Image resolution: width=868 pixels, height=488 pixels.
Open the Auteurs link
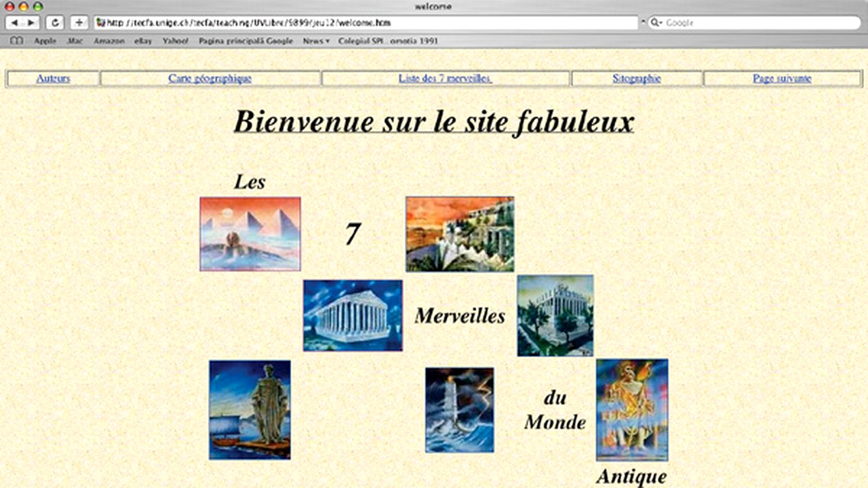pyautogui.click(x=53, y=79)
